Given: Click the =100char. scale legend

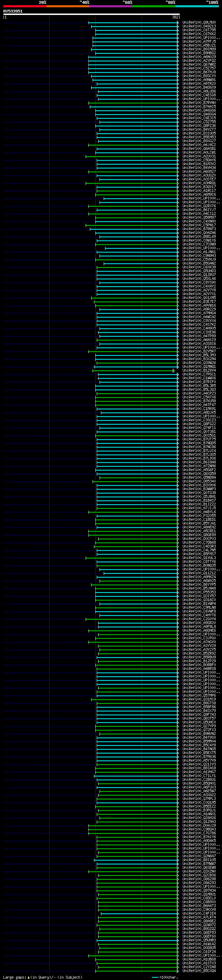Looking at the screenshot, I should pyautogui.click(x=164, y=977).
